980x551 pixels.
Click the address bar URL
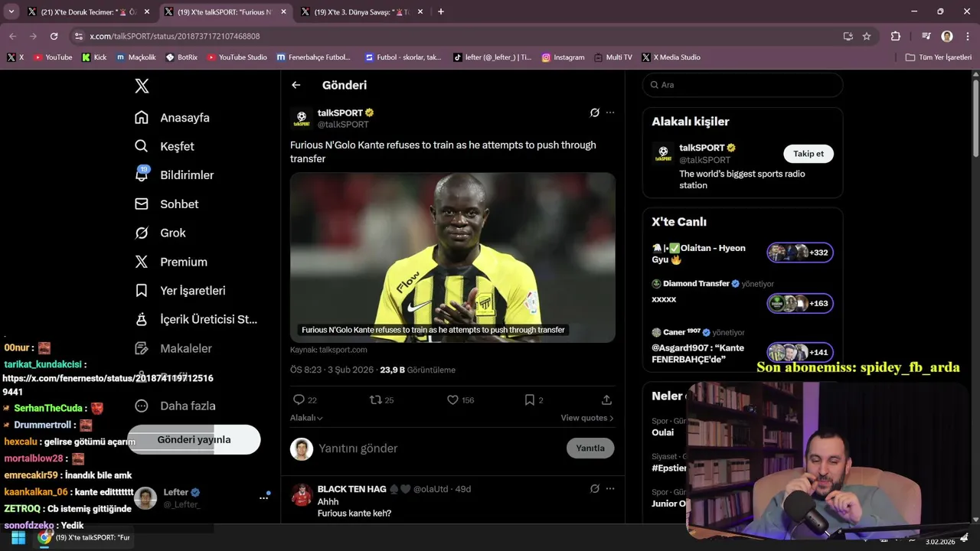(x=175, y=36)
